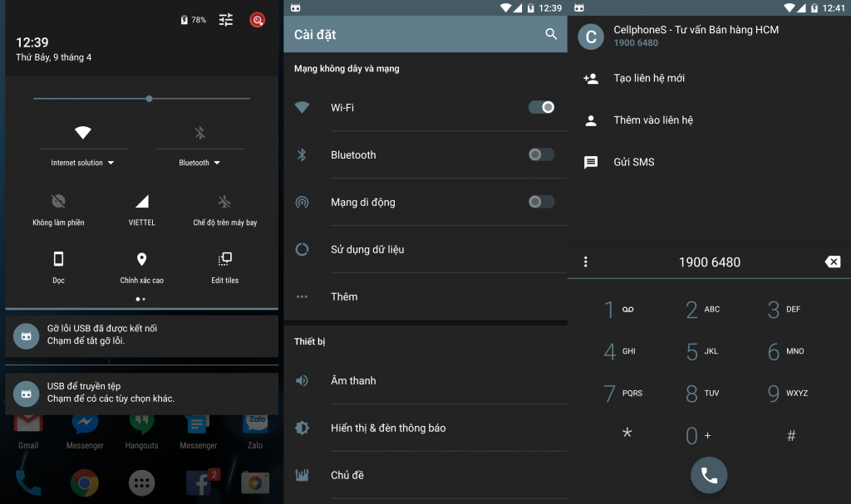Expand the Internet solution Wi-Fi dropdown
Screen dimensions: 851x504
(x=82, y=163)
